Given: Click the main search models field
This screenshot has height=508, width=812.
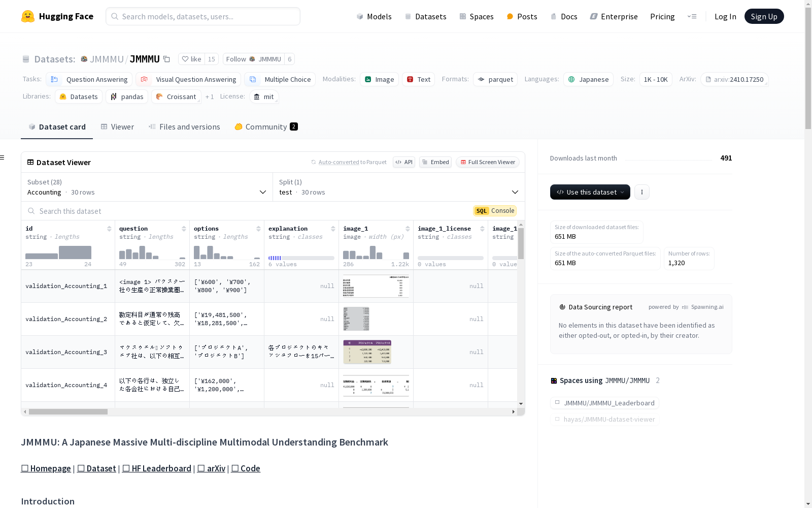Looking at the screenshot, I should (203, 16).
